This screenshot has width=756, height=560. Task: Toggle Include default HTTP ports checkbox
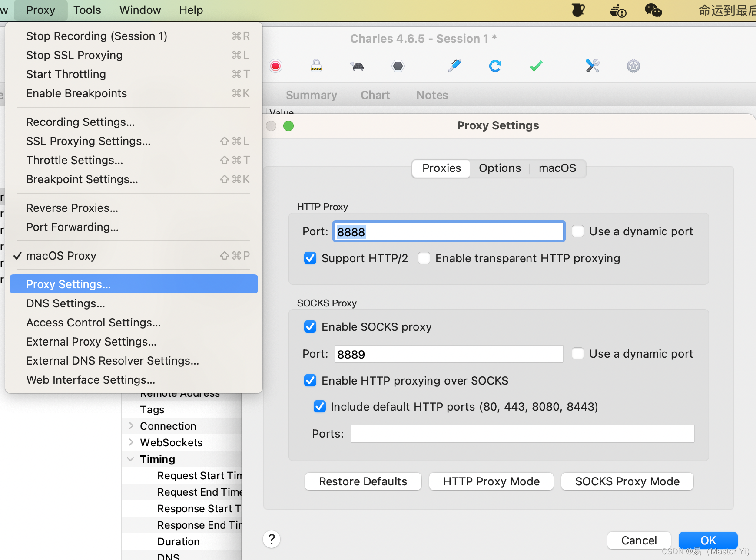pos(320,406)
